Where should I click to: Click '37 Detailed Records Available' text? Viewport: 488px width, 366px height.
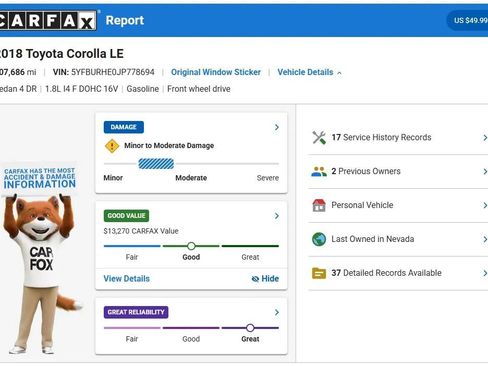click(x=386, y=273)
